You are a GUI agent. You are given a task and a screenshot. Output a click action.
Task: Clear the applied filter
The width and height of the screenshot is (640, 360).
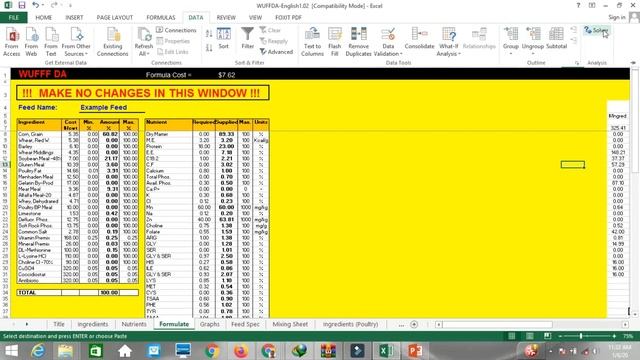(270, 30)
